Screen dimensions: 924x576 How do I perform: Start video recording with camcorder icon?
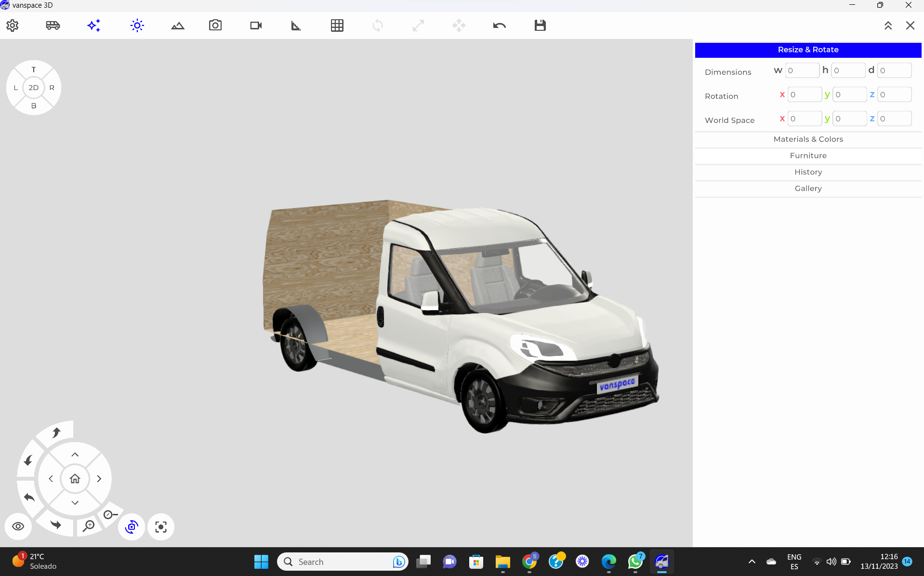point(256,26)
